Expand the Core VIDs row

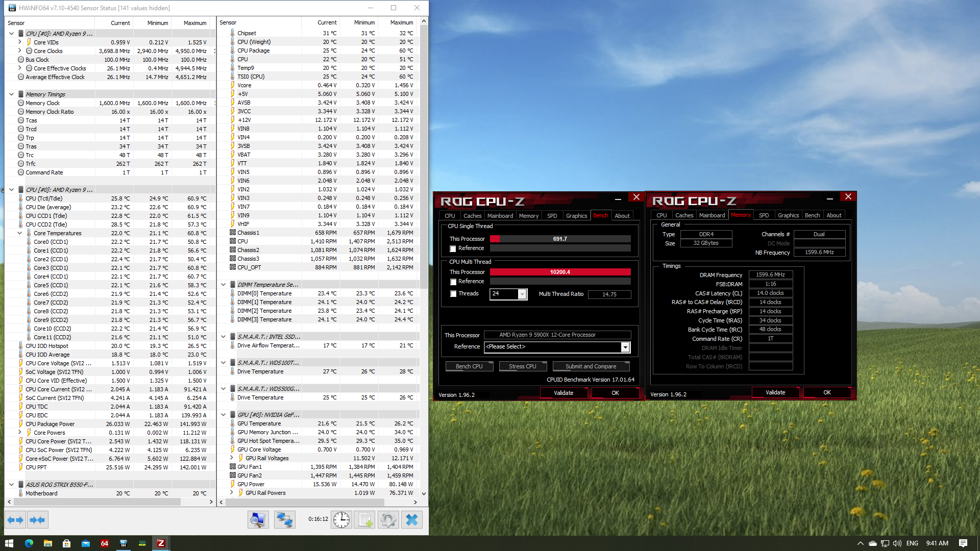click(x=20, y=42)
